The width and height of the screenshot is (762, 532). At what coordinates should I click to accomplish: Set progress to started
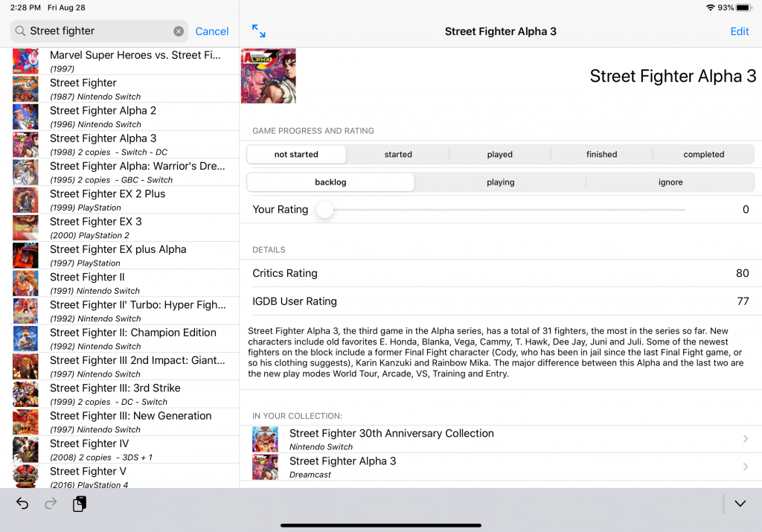coord(398,155)
